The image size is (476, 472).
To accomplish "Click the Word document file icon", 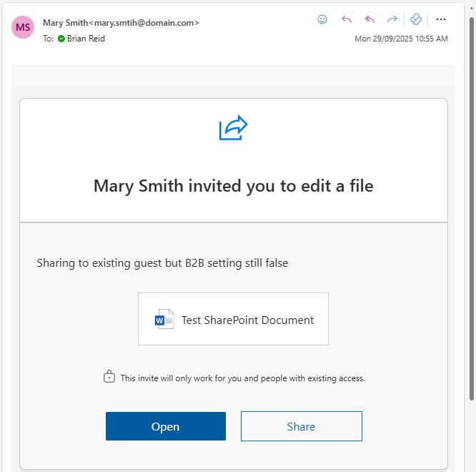I will tap(164, 320).
